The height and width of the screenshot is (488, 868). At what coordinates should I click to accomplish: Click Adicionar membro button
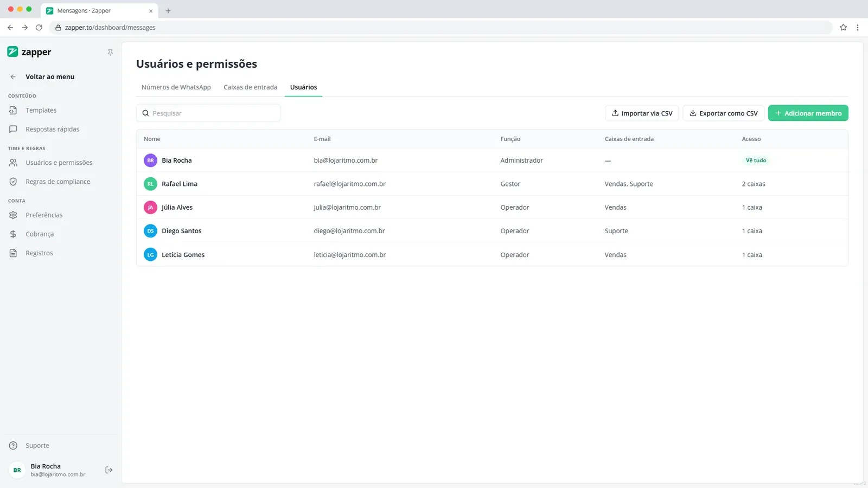tap(808, 113)
